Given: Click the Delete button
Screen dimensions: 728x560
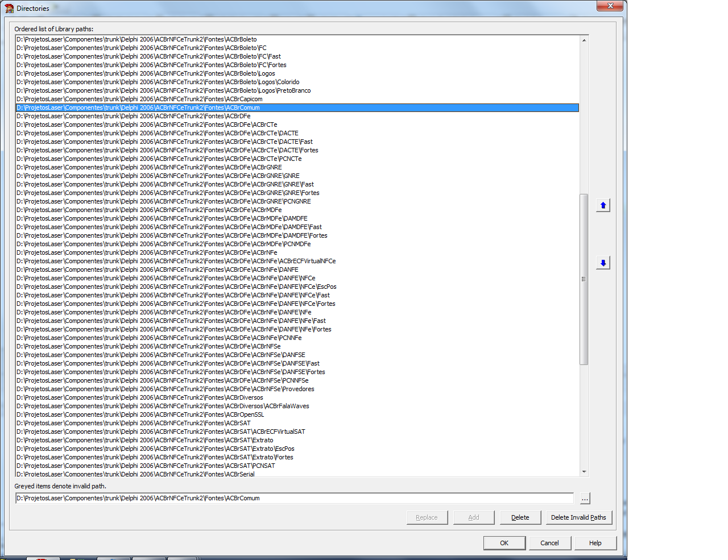Looking at the screenshot, I should coord(520,517).
